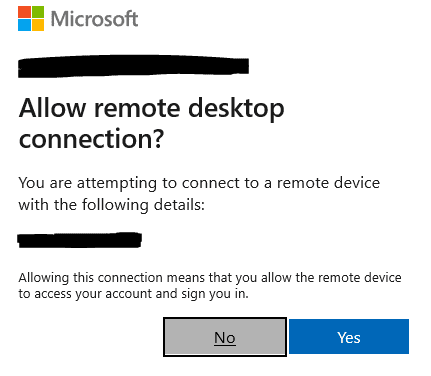431x376 pixels.
Task: Click the 'to access your account' line
Action: [x=134, y=294]
